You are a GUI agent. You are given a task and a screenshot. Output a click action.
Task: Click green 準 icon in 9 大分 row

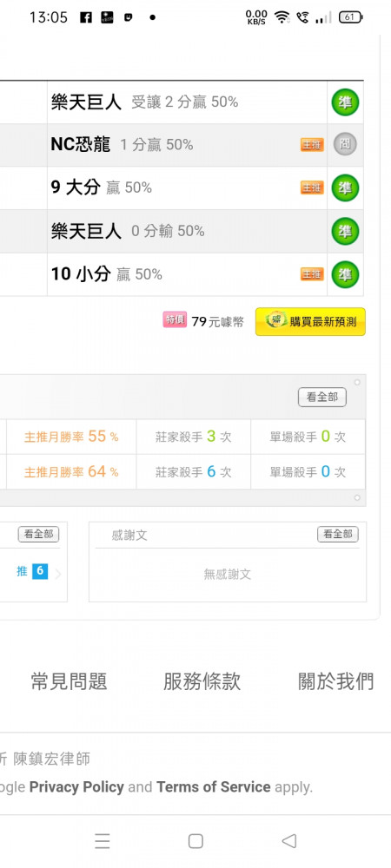click(x=345, y=188)
